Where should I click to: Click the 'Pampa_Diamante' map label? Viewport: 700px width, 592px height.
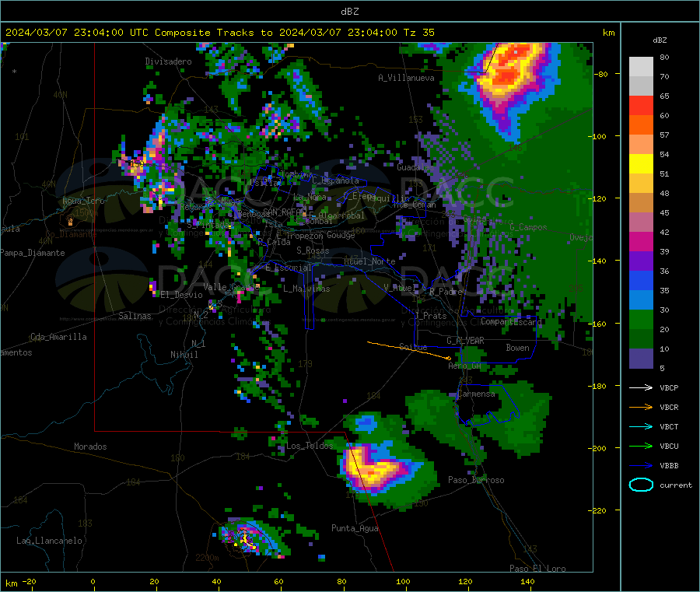pyautogui.click(x=33, y=253)
